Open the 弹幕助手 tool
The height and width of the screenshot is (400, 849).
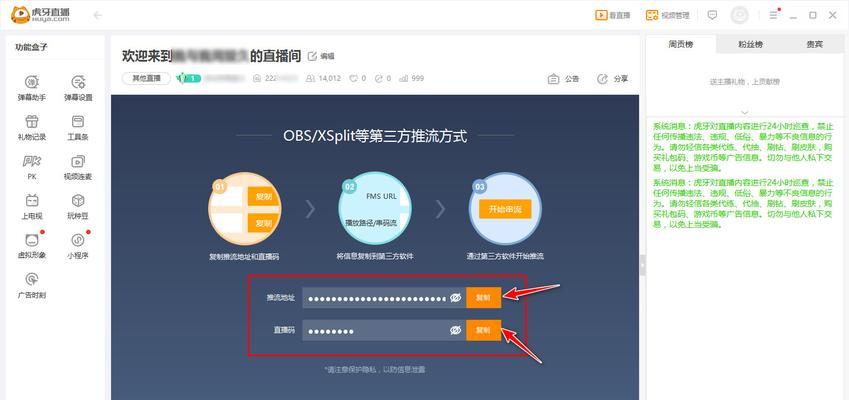(31, 88)
